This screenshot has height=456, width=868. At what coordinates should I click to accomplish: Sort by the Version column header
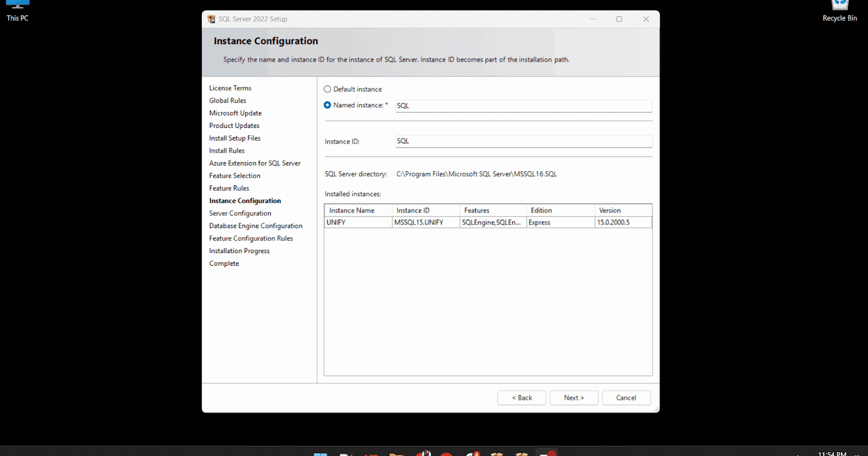click(x=622, y=210)
